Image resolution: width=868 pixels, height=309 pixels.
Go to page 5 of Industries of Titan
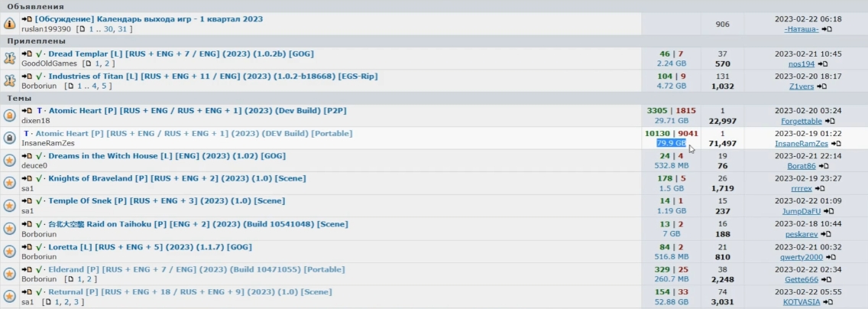105,86
